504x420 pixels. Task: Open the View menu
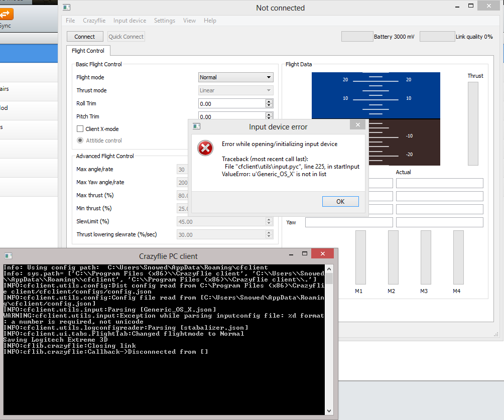pos(189,21)
